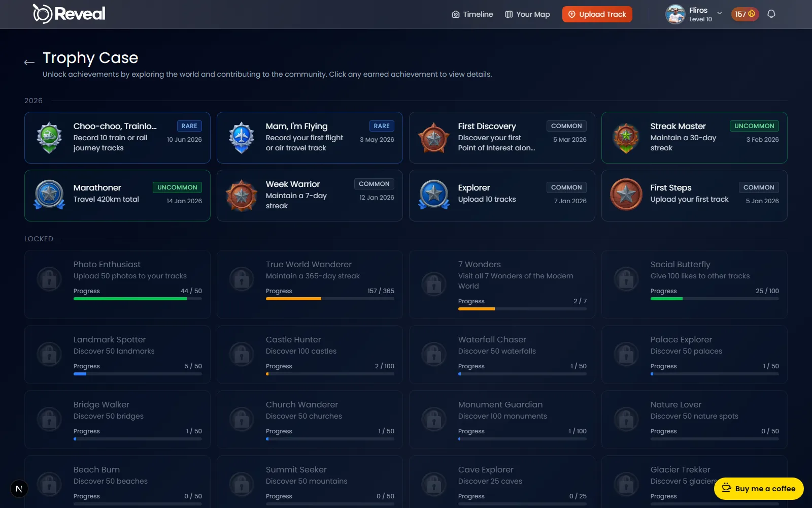The width and height of the screenshot is (812, 508).
Task: Click 'Discover 50 waterfalls' description
Action: pyautogui.click(x=497, y=351)
